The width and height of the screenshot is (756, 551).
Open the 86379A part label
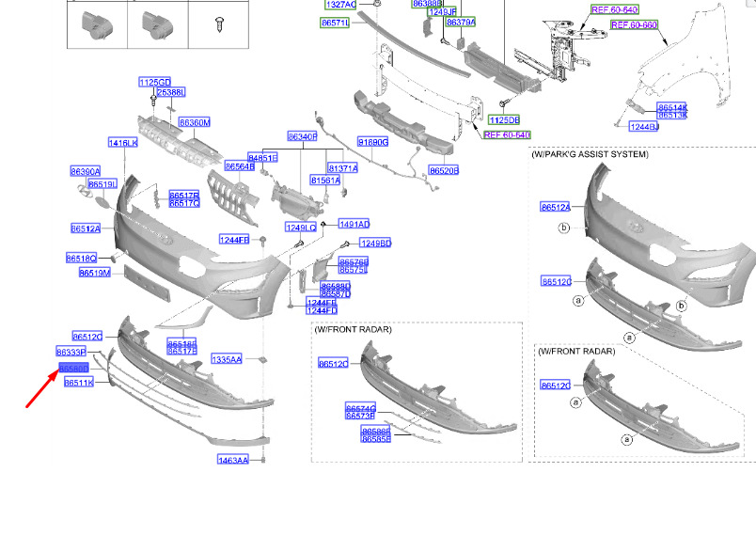[x=461, y=23]
